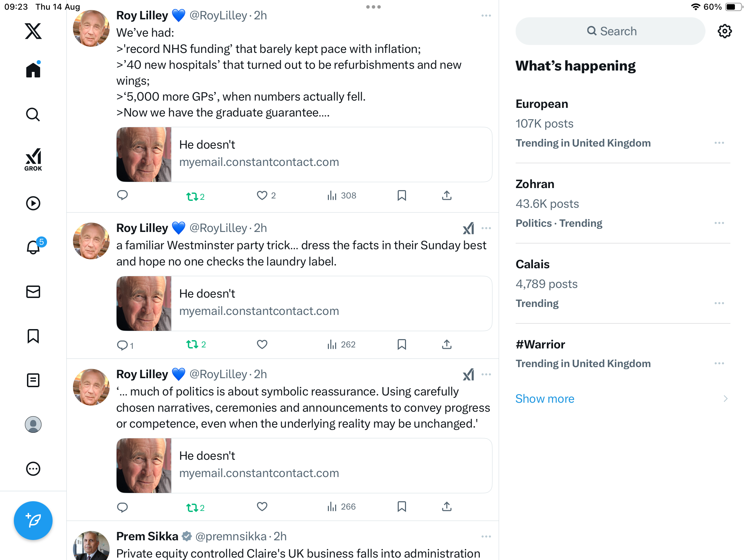747x560 pixels.
Task: Open the video play tab icon
Action: tap(33, 203)
